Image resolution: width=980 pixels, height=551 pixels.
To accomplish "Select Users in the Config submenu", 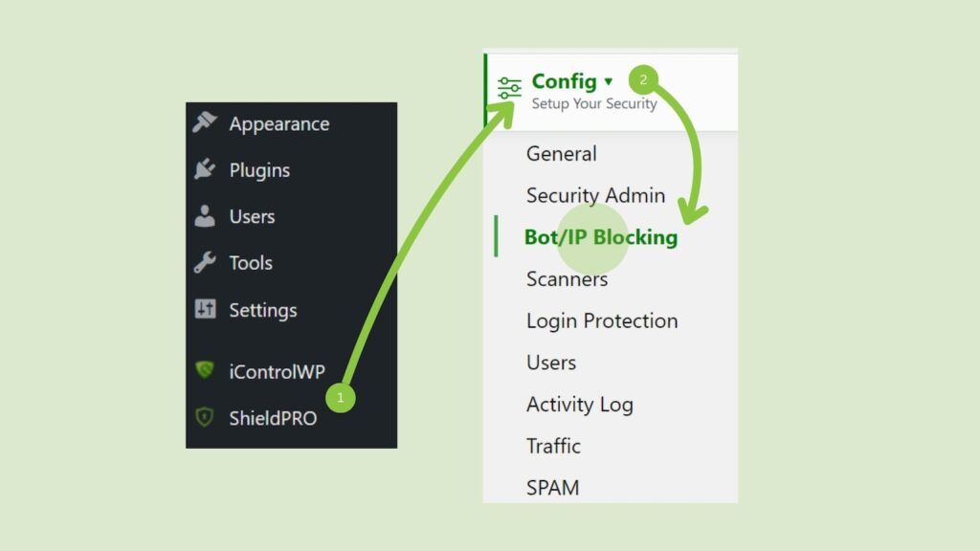I will tap(550, 363).
